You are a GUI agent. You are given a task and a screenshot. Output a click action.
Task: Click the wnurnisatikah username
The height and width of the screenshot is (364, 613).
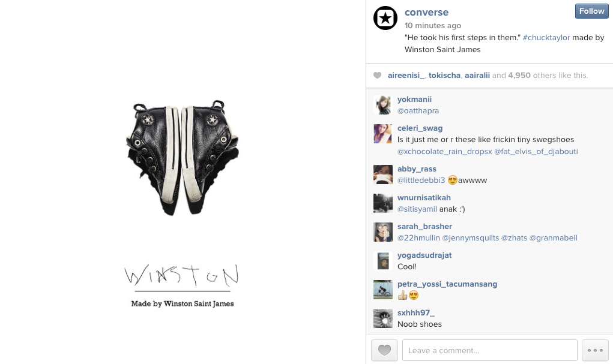click(424, 198)
